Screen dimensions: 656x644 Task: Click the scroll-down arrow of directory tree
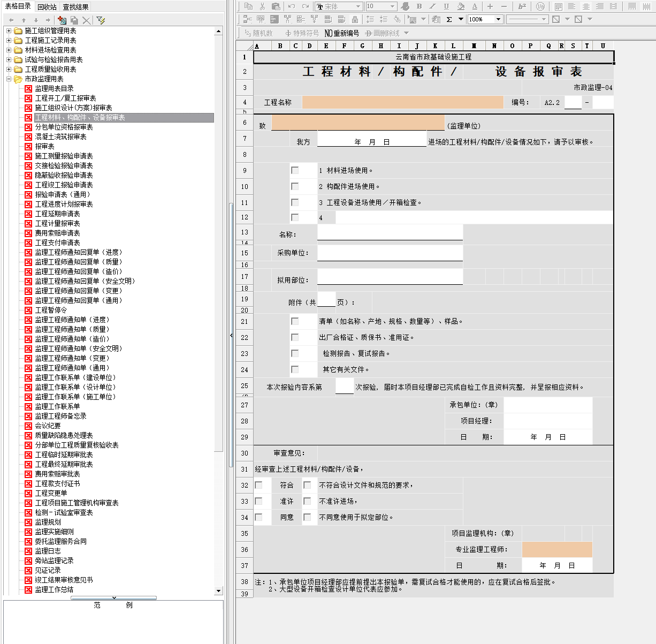218,591
